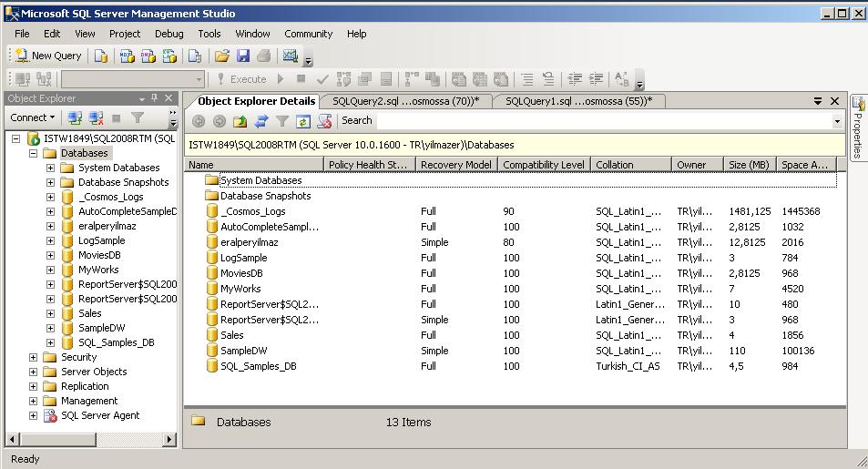Collapse the Databases tree node
Viewport: 868px width, 469px height.
point(33,153)
